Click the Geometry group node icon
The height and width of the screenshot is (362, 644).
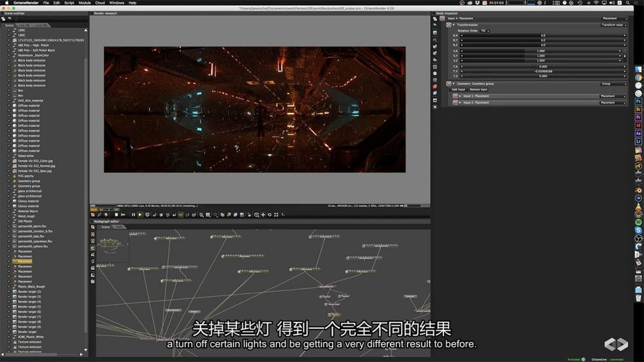tap(448, 84)
